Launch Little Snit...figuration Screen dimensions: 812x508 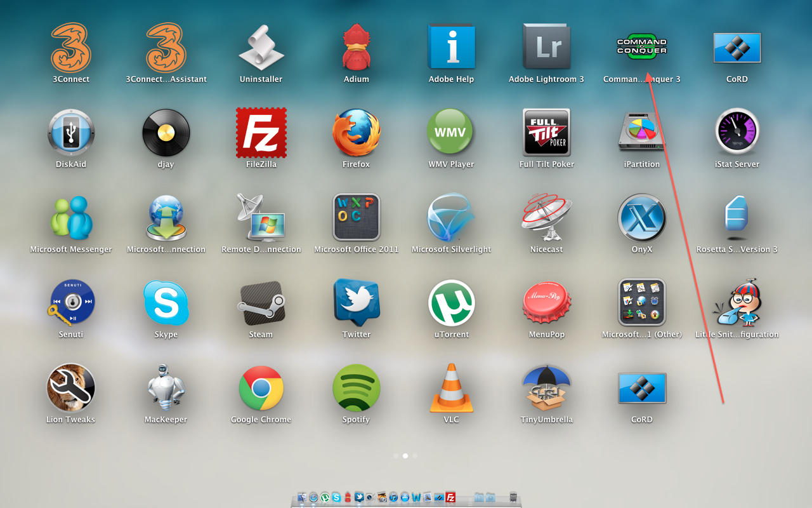[x=737, y=302]
